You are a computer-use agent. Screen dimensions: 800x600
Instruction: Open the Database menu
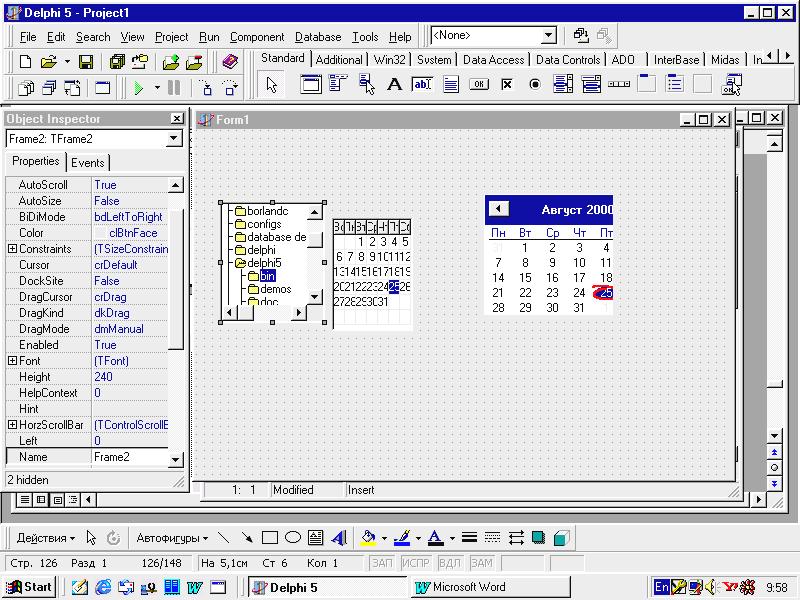318,37
